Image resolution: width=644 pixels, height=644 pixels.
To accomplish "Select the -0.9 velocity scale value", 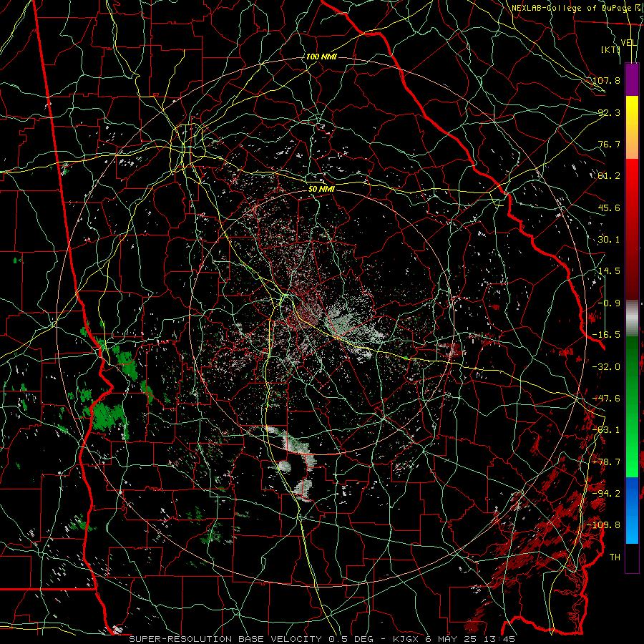I will (609, 303).
